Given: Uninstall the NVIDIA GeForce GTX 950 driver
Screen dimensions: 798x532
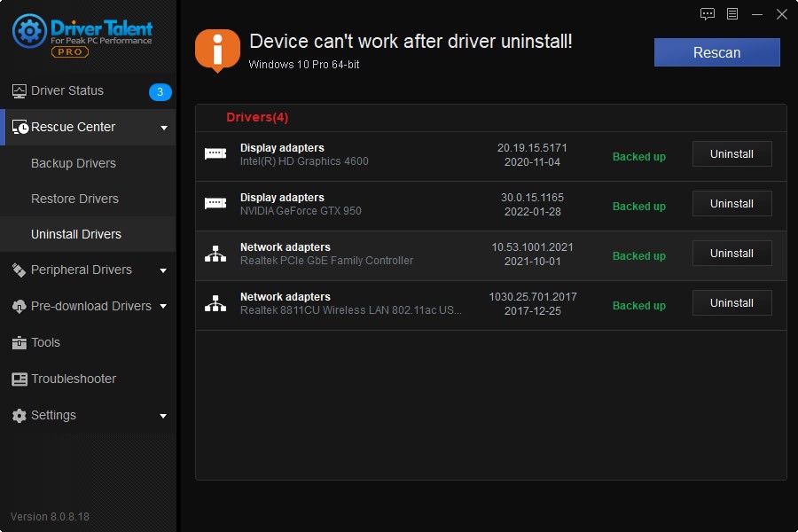Looking at the screenshot, I should pos(731,204).
